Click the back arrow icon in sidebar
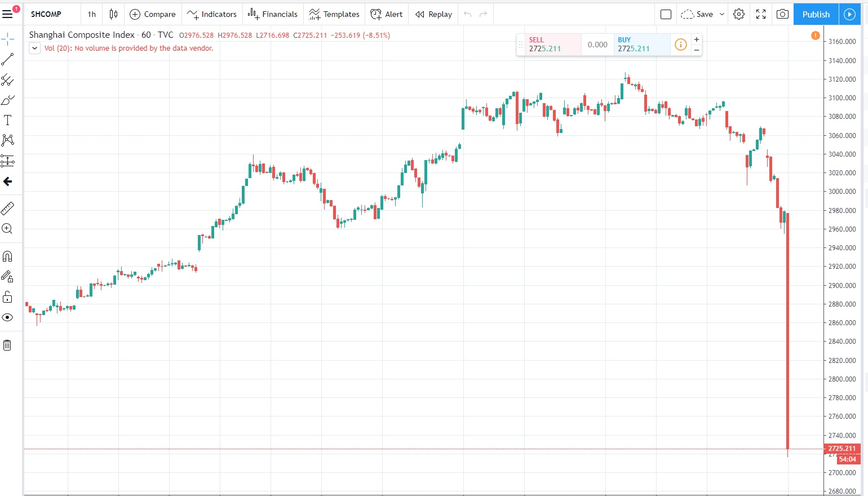 tap(8, 181)
